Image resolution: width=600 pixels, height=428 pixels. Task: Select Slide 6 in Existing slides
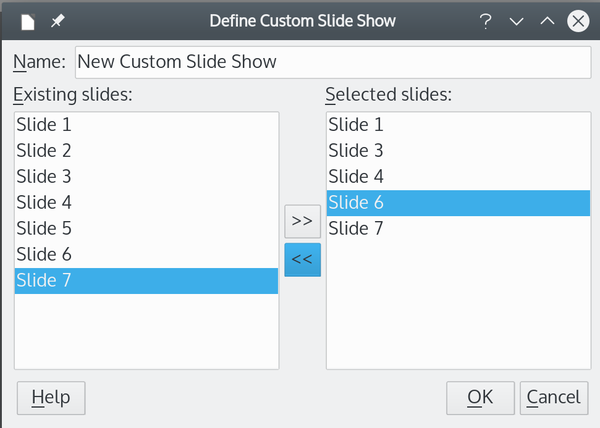[146, 254]
